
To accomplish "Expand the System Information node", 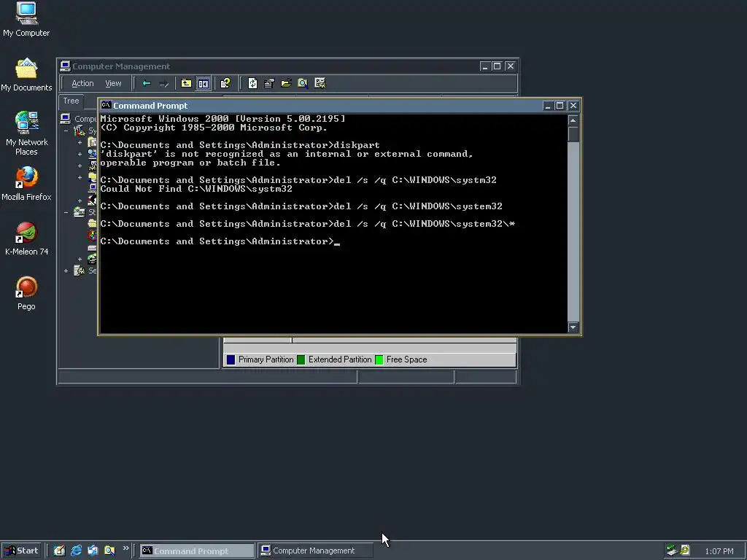I will coord(80,155).
